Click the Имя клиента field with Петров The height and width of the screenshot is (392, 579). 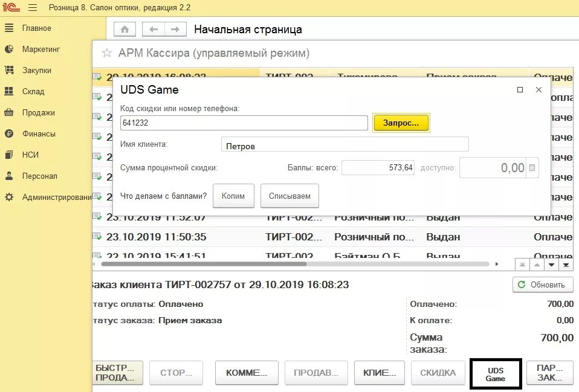pos(345,144)
